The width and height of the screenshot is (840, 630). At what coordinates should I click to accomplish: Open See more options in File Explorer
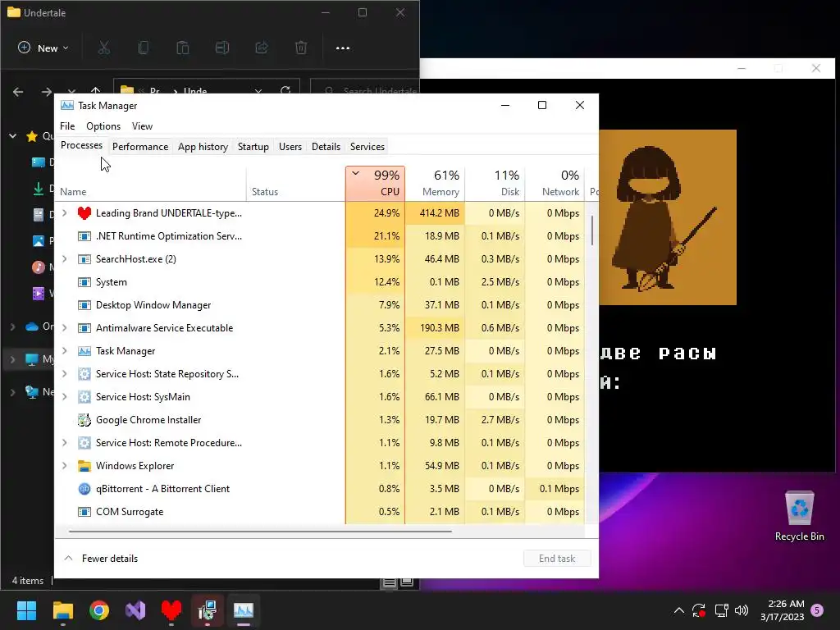[x=343, y=48]
